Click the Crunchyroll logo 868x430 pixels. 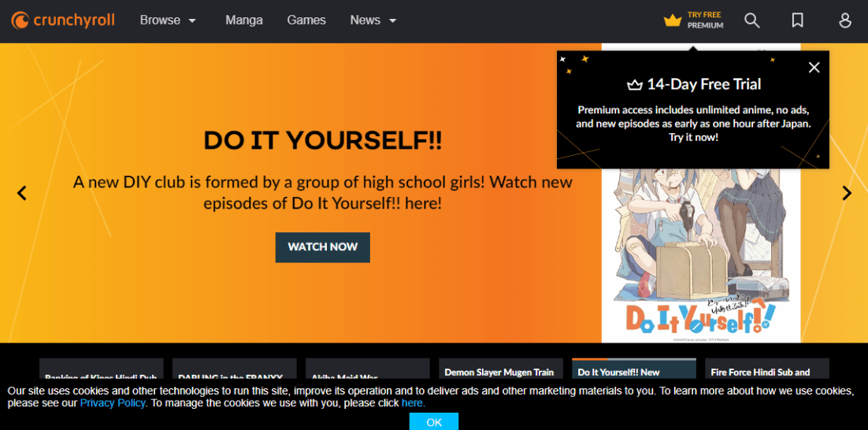62,20
